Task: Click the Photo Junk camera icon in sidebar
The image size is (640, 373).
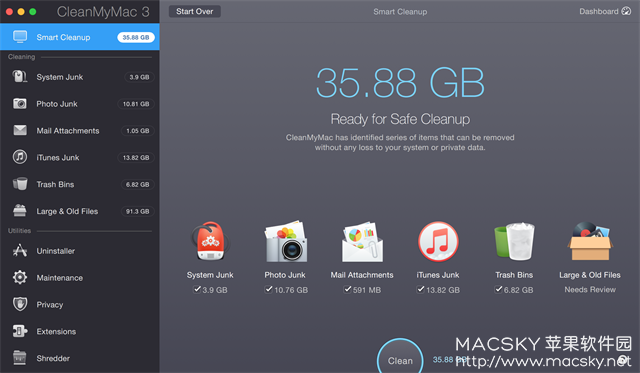Action: coord(20,104)
